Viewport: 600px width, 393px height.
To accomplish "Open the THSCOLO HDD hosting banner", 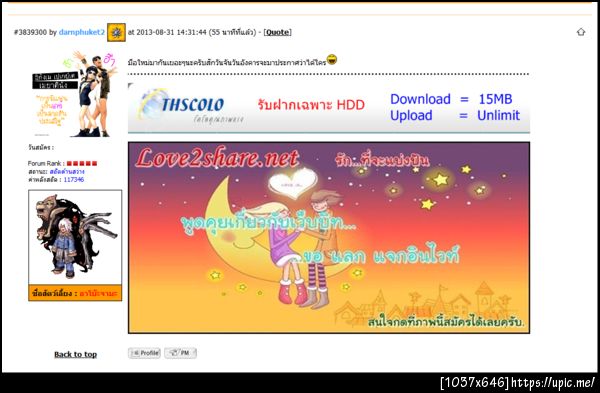I will 329,108.
